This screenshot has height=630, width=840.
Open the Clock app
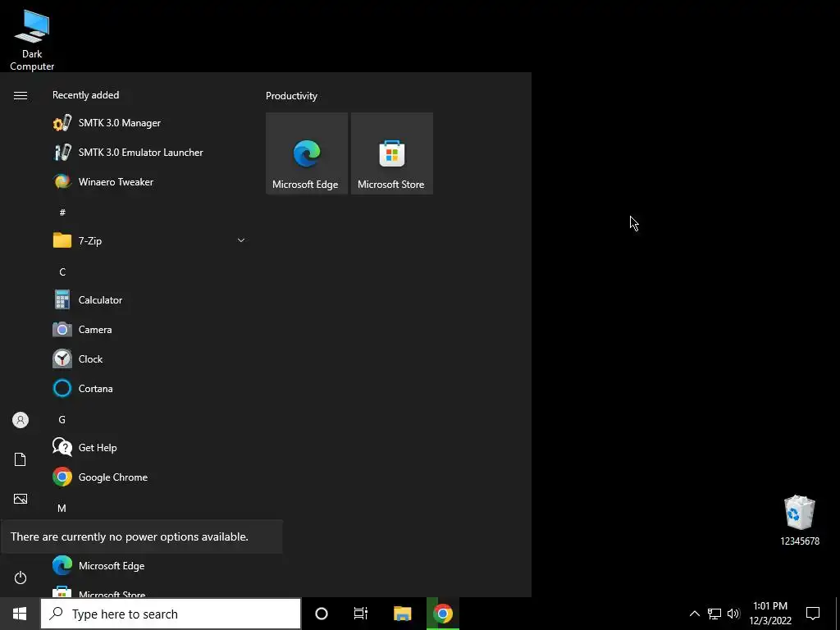149,359
